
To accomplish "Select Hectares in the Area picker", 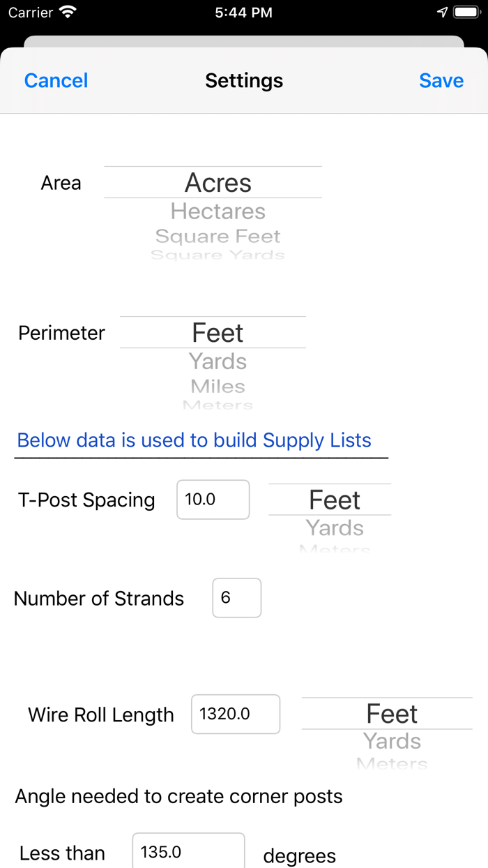I will 218,211.
